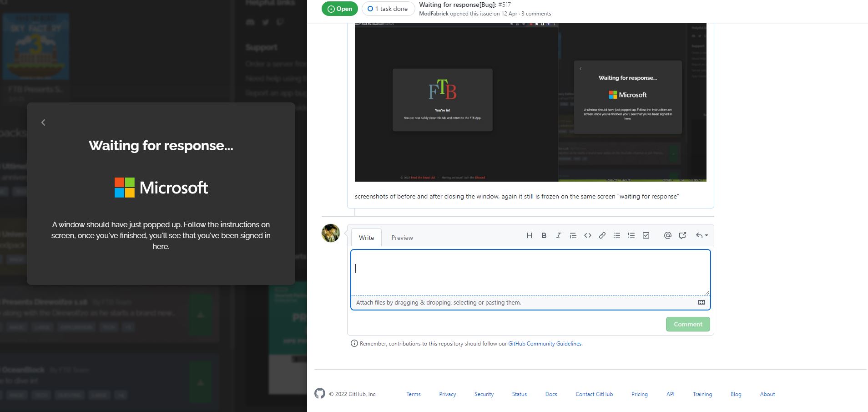Open the commenter's avatar profile
This screenshot has height=412, width=868.
pyautogui.click(x=331, y=233)
